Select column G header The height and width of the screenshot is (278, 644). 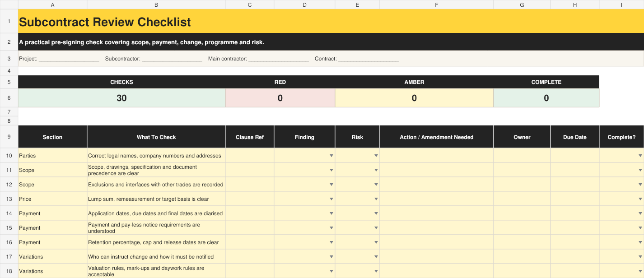[x=522, y=5]
